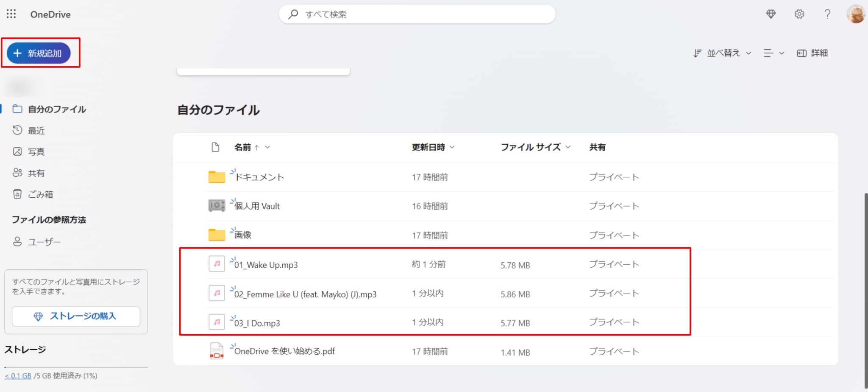This screenshot has width=868, height=392.
Task: Click the ユーザー person icon in the sidebar
Action: tap(17, 241)
